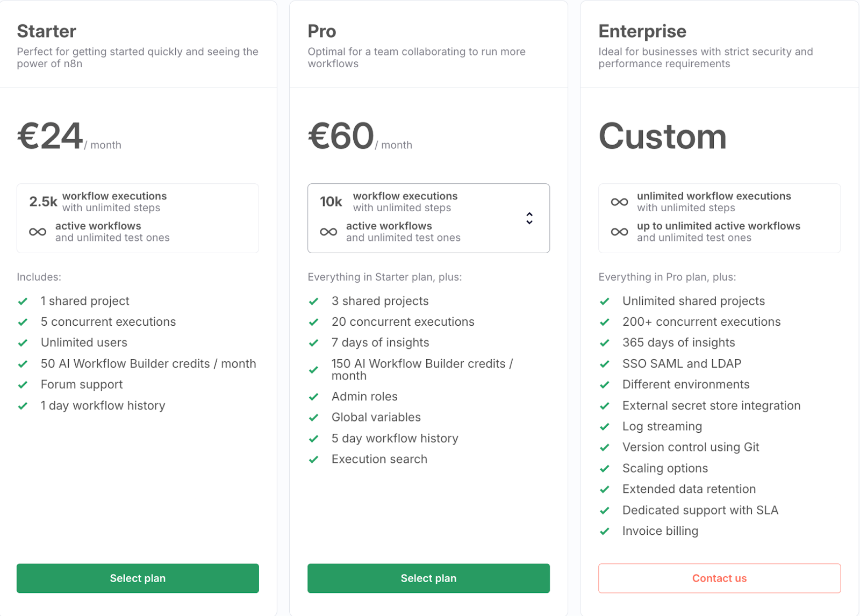Click the up chevron on the 10k executions stepper

tap(529, 214)
